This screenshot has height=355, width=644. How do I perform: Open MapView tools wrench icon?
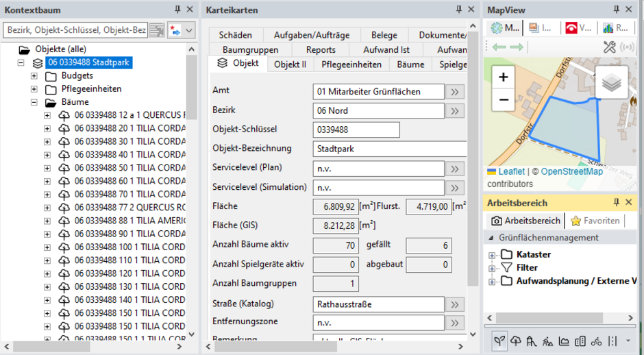pos(609,47)
